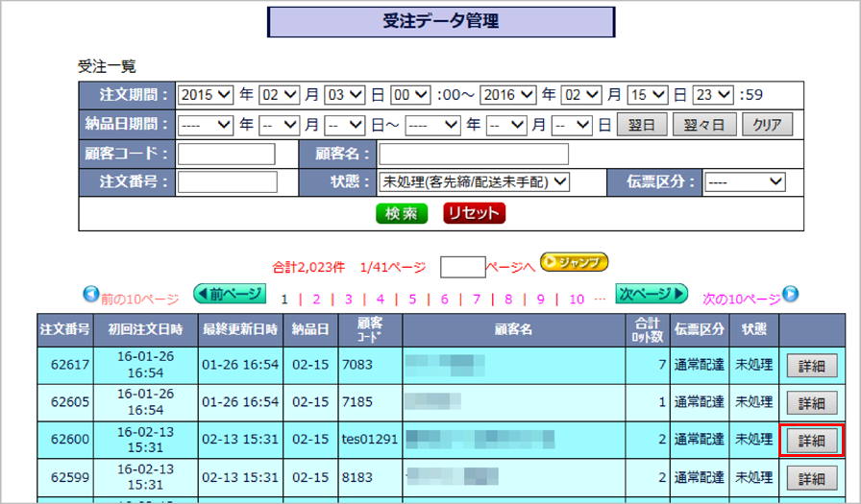This screenshot has width=861, height=504.
Task: Click the green 検索 search button
Action: click(x=401, y=213)
